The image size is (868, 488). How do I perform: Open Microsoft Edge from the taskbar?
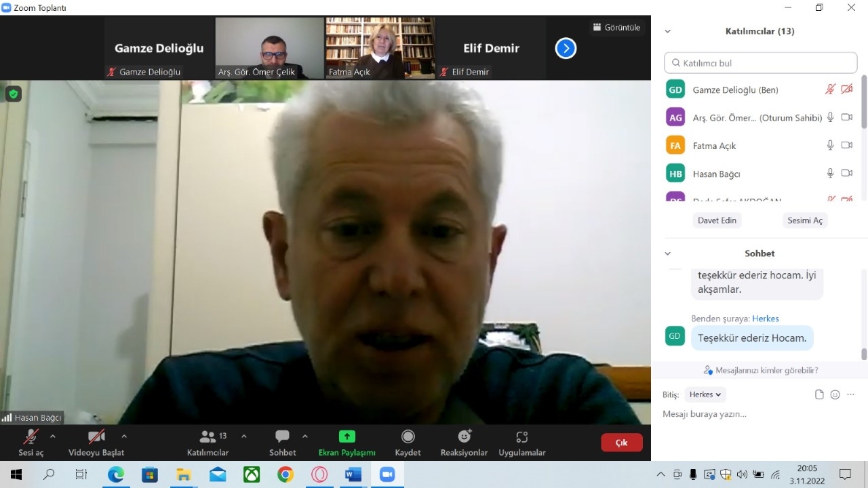(x=116, y=474)
